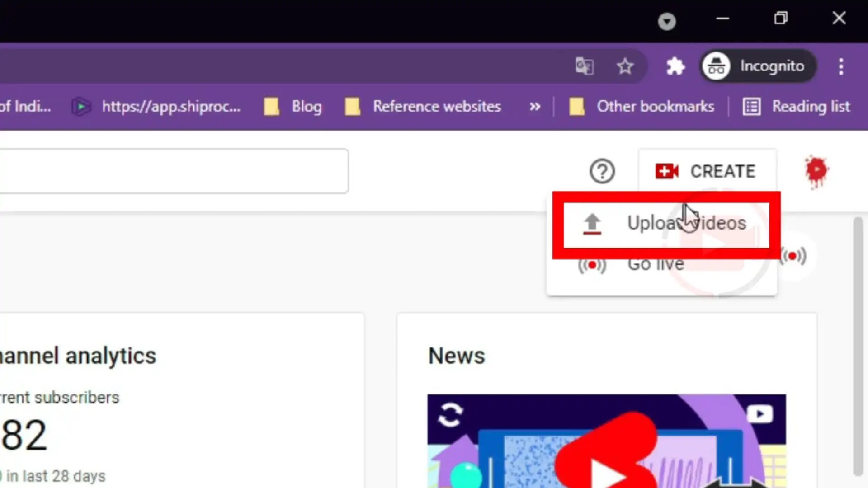Open Chrome three-dot menu

point(841,67)
